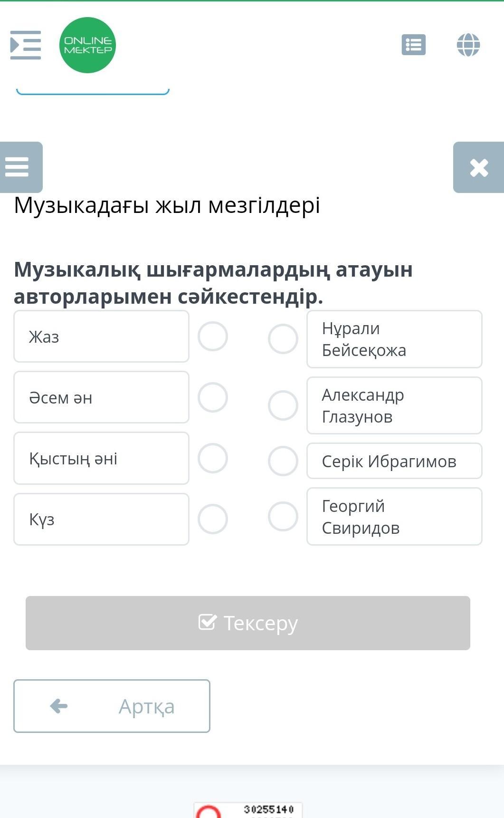Select the radio button beside Қыстың әні
Screen dimensions: 504x818
click(x=213, y=458)
